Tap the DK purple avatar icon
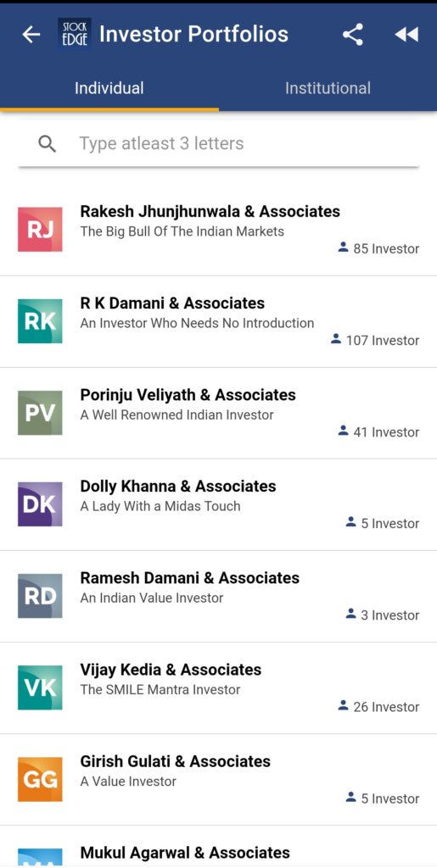Screen dimensions: 437x868 [x=40, y=504]
